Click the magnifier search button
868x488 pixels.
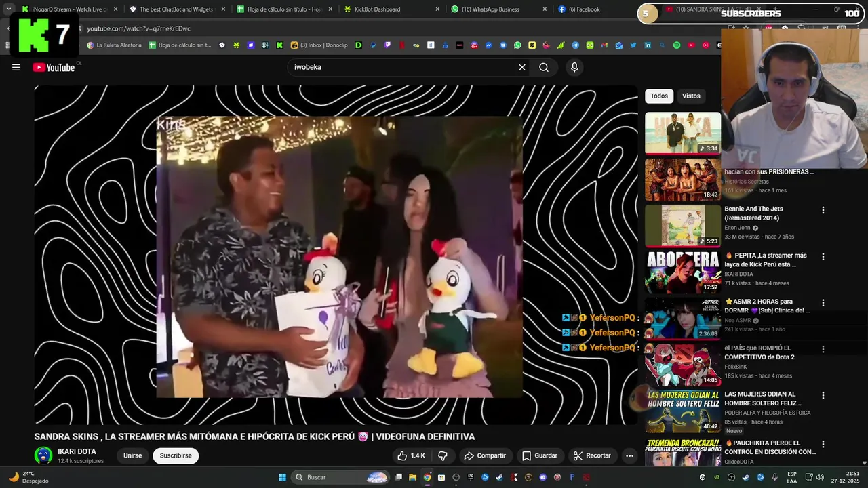(544, 67)
